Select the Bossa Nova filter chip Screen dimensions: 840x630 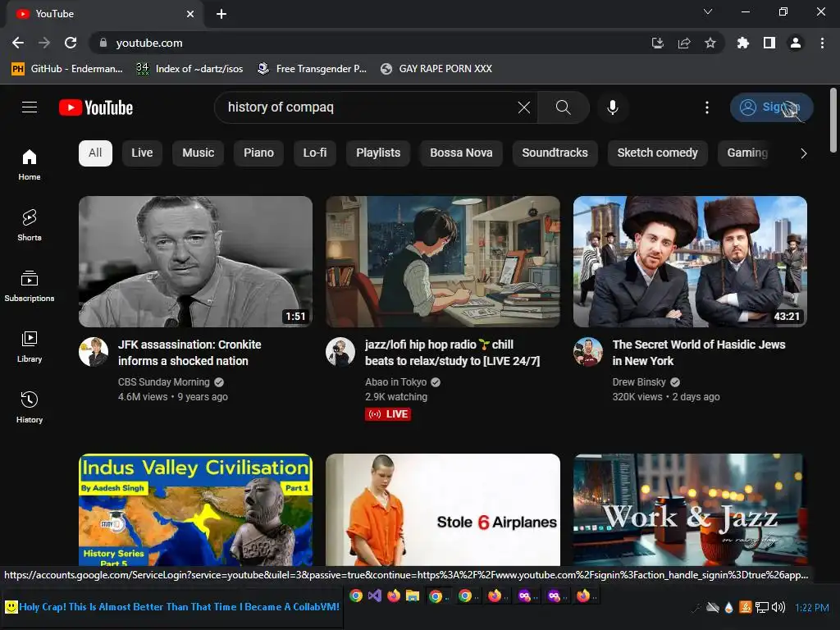click(x=461, y=153)
